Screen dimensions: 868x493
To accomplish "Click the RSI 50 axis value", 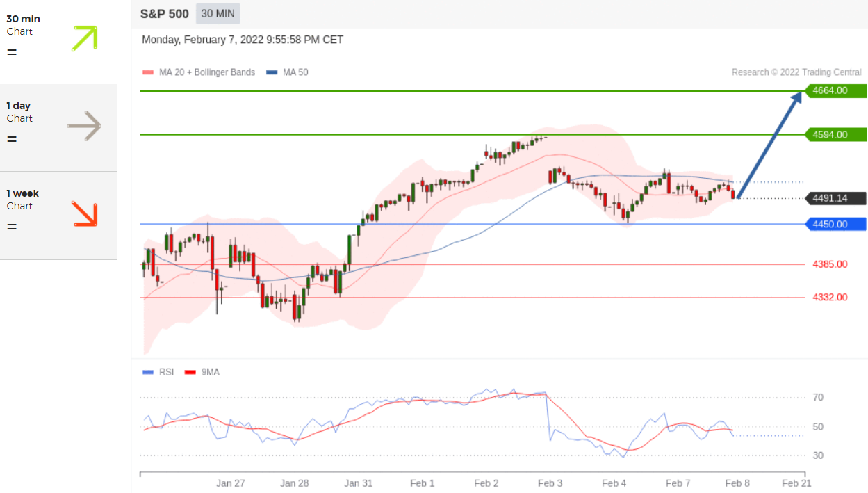I will 819,426.
